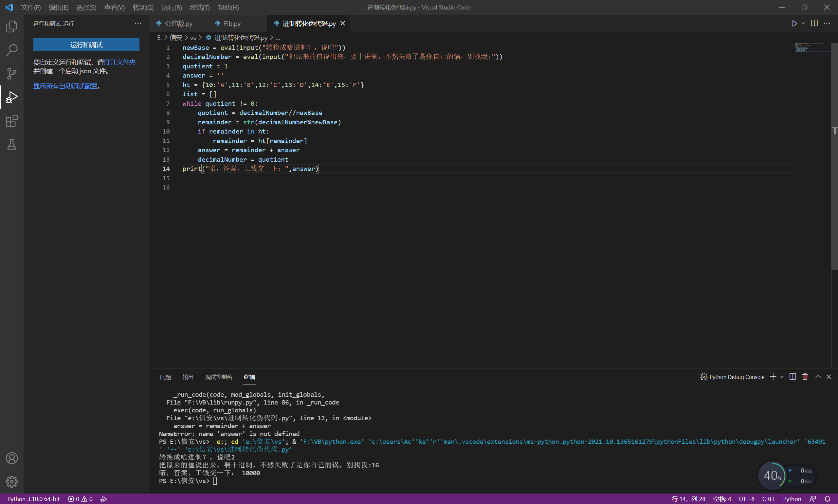Switch to the 调试控制台 panel tab
The height and width of the screenshot is (504, 838).
point(219,377)
